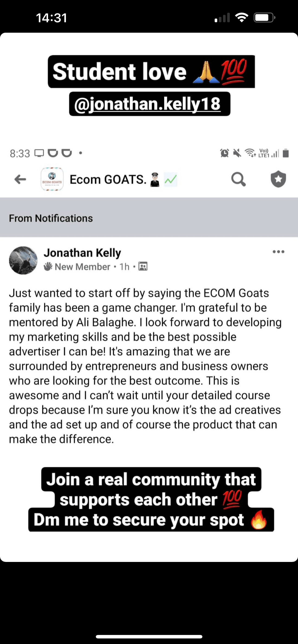Open three-dot options on Jonathan Kelly's post
This screenshot has width=298, height=644.
pos(278,252)
